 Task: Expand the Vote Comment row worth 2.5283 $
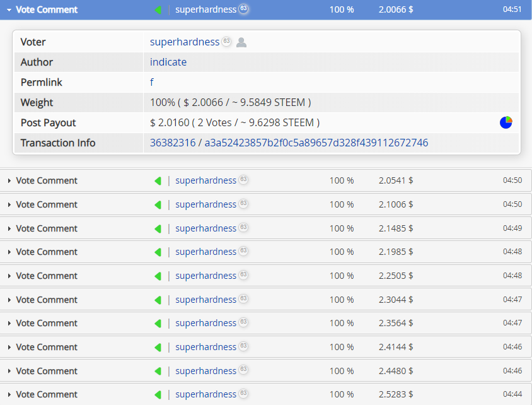point(265,394)
